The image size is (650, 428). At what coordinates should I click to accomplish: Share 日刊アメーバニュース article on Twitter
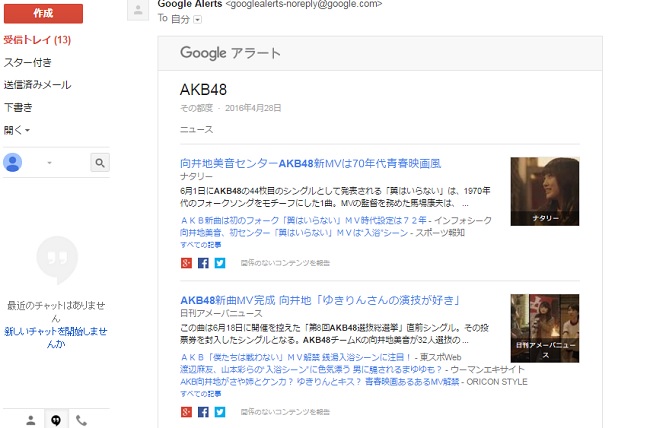pos(220,412)
